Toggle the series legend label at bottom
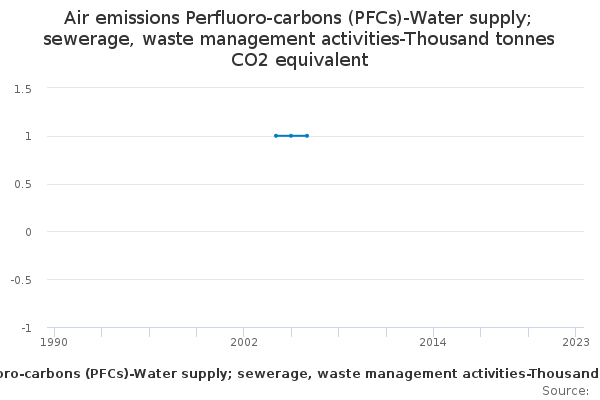 [300, 373]
